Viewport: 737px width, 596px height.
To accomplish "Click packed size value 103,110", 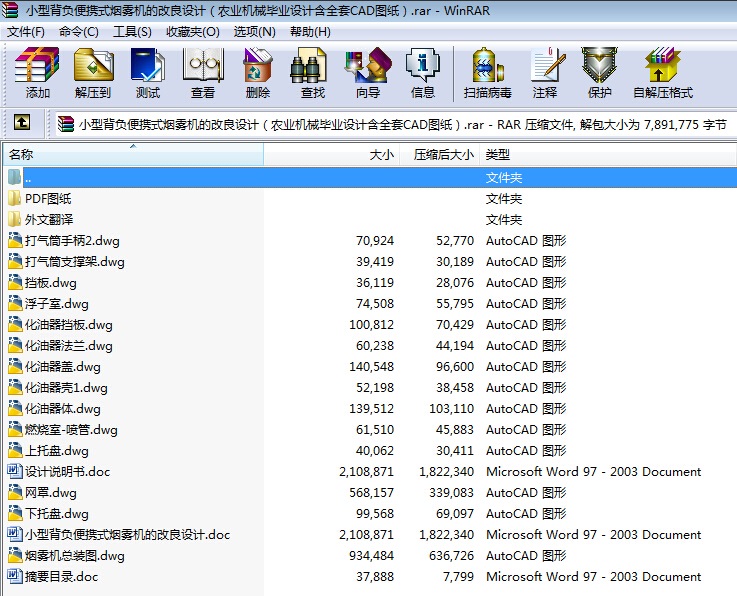I will 451,408.
